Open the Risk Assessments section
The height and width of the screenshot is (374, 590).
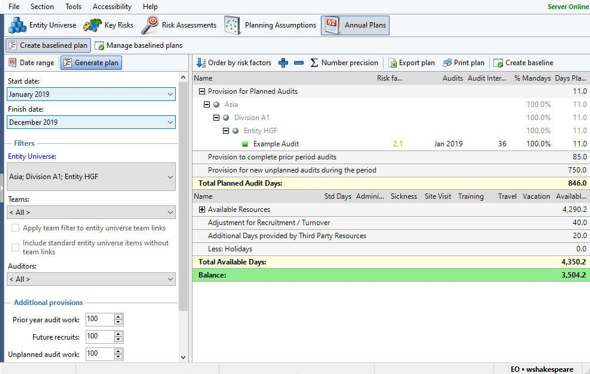click(x=179, y=25)
